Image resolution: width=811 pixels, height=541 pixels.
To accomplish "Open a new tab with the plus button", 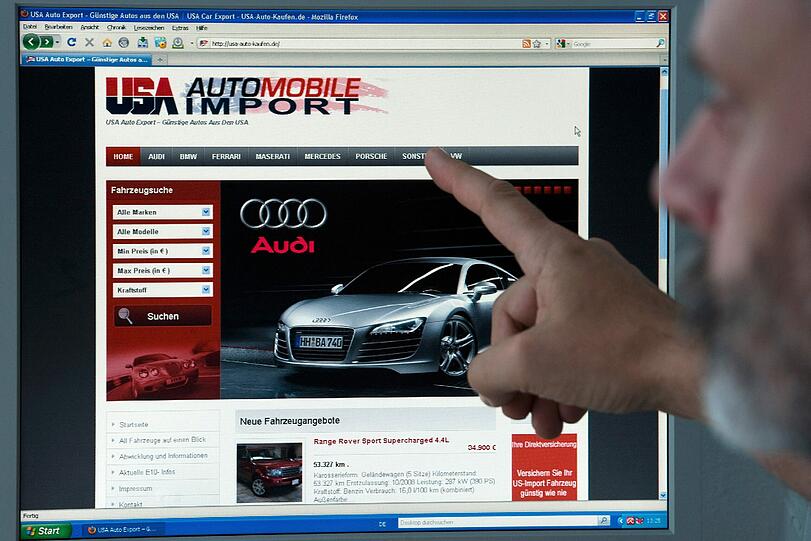I will 160,60.
